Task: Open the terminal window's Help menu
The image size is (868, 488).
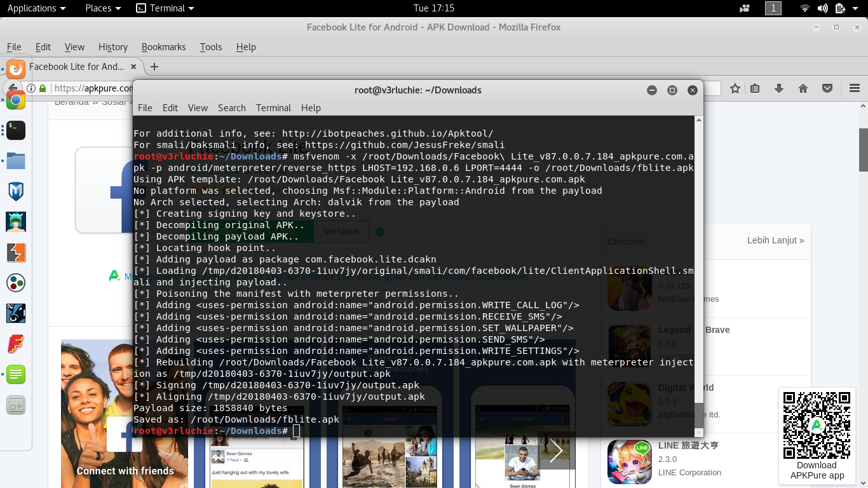Action: [x=311, y=108]
